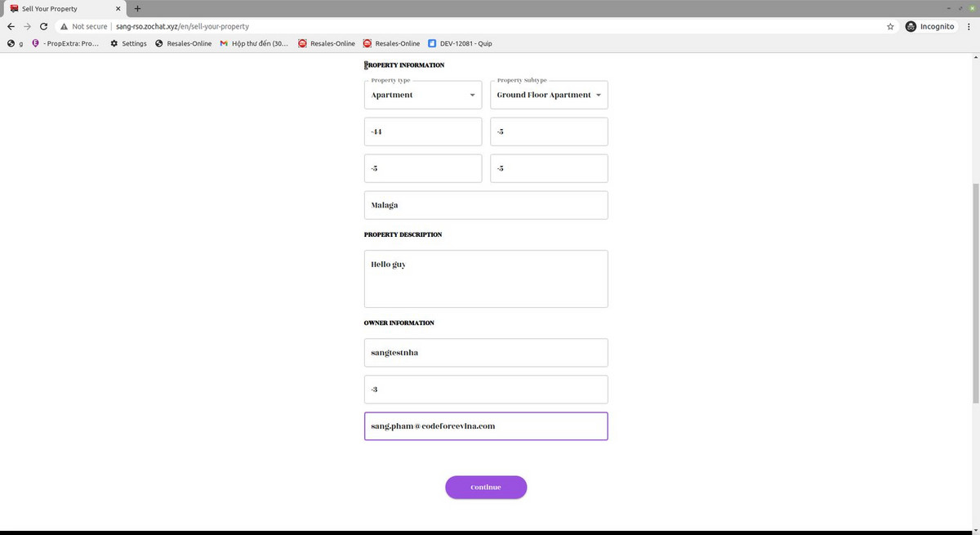Close the Sell Your Property tab
The image size is (980, 535).
(x=119, y=8)
